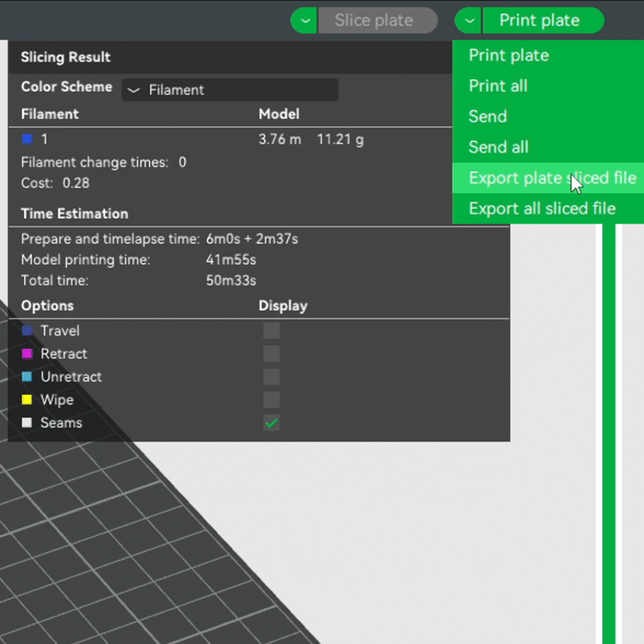The width and height of the screenshot is (644, 644).
Task: Click the Travel legend color icon
Action: pos(27,331)
